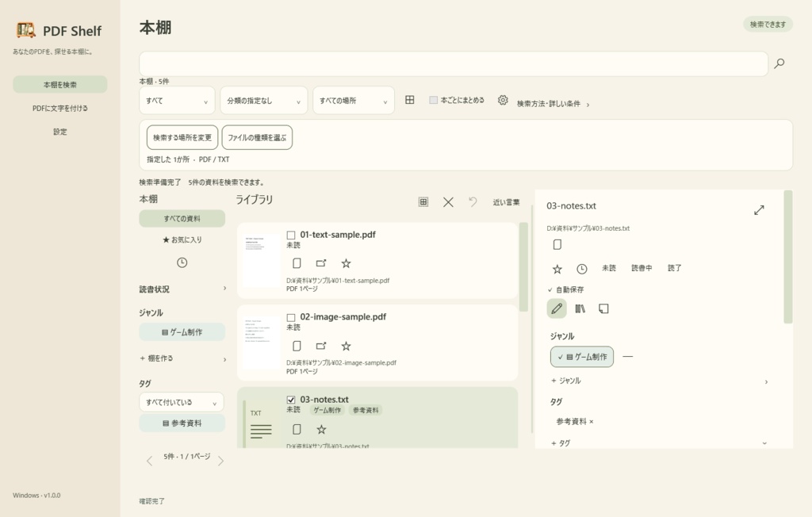Click the document icon in detail panel
This screenshot has width=812, height=517.
[557, 244]
